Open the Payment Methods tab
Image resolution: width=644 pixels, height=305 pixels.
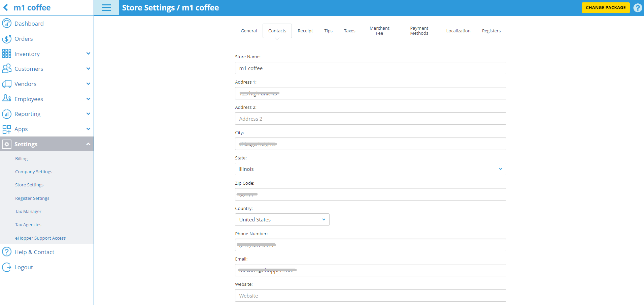[419, 31]
